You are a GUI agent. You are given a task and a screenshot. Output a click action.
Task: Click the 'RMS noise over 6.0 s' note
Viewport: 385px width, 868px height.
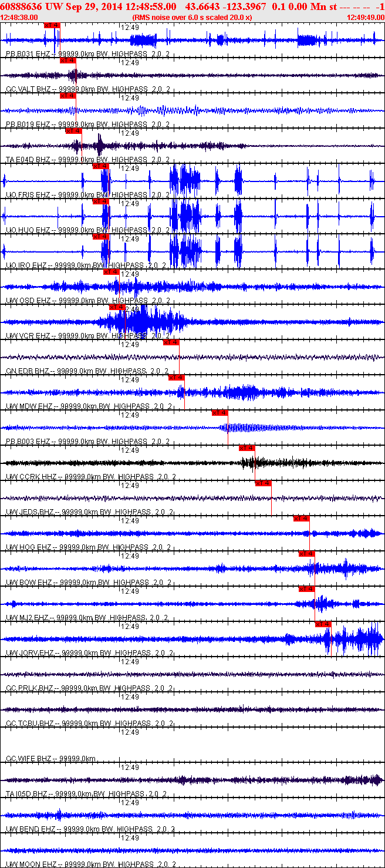pos(192,18)
